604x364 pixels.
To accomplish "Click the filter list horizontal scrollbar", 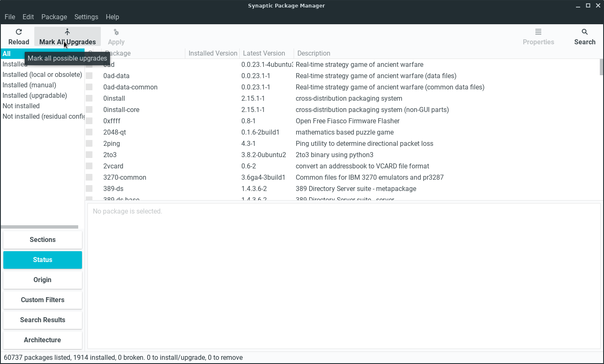I will (40, 227).
